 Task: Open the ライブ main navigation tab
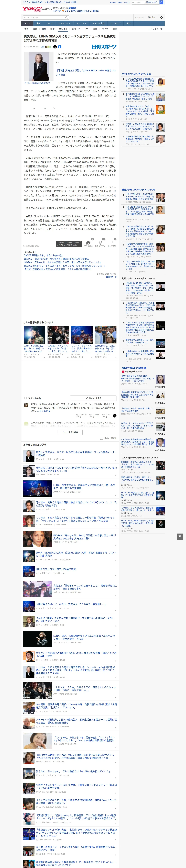pyautogui.click(x=49, y=24)
